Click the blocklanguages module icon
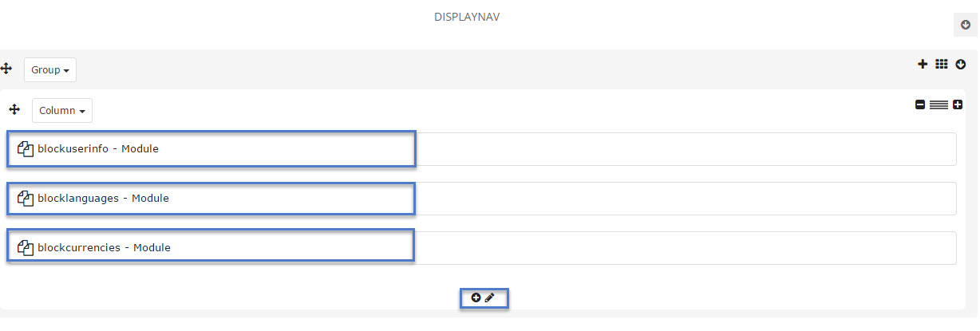The image size is (980, 331). pos(25,198)
